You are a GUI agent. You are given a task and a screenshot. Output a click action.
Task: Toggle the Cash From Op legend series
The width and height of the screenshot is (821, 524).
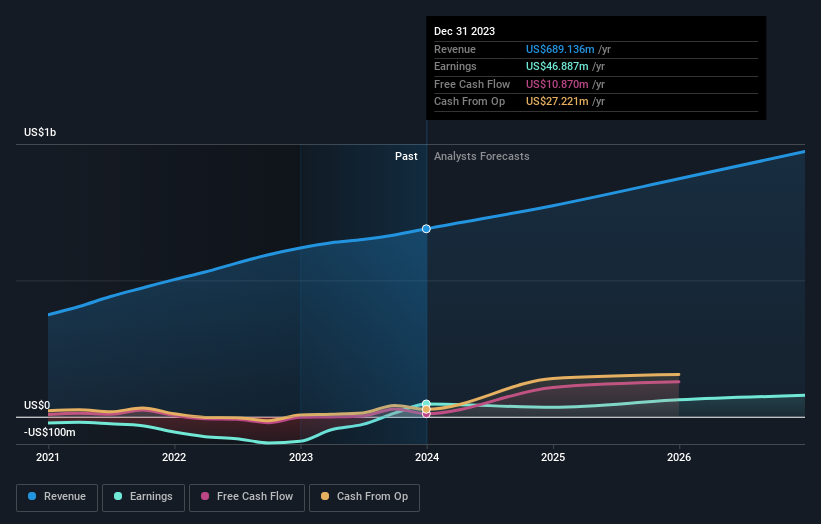tap(364, 497)
